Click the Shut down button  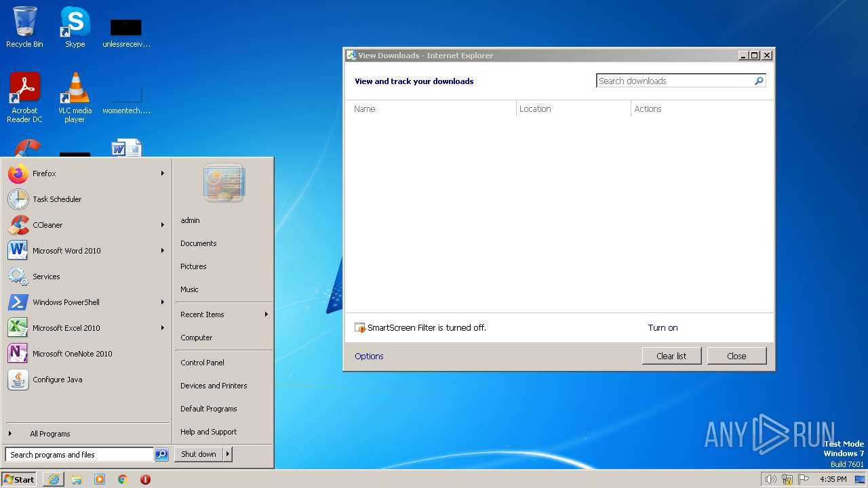point(199,454)
